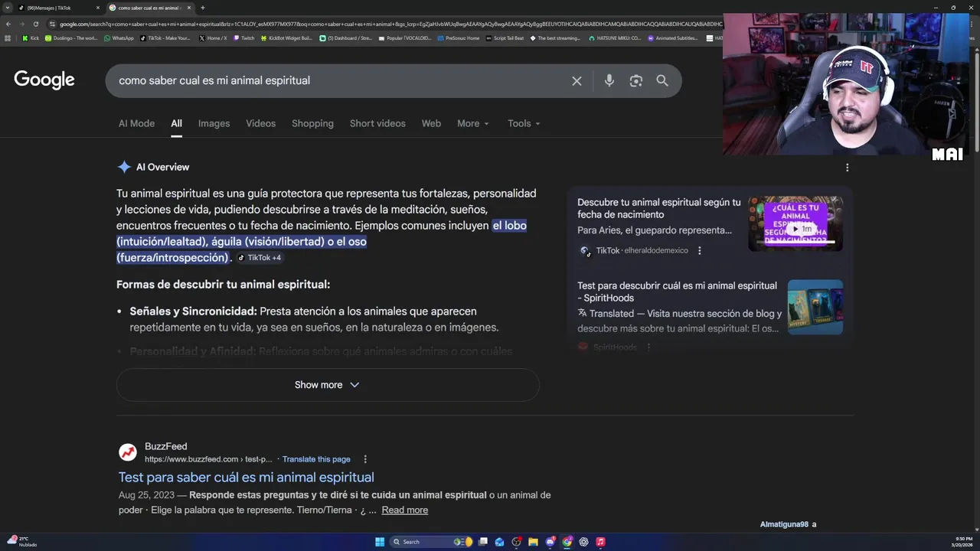The width and height of the screenshot is (980, 551).
Task: Open Google Lens image search
Action: point(635,80)
